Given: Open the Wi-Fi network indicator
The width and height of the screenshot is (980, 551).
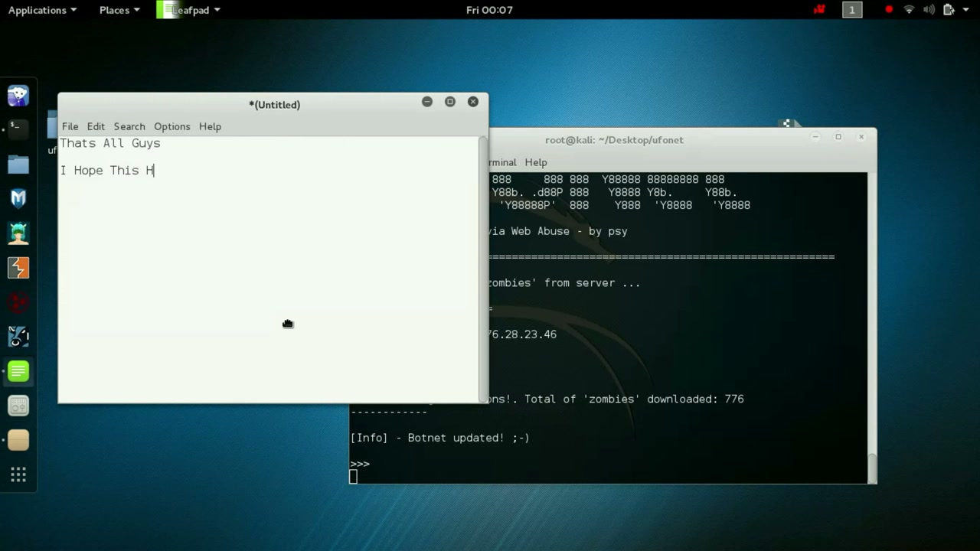Looking at the screenshot, I should coord(909,10).
